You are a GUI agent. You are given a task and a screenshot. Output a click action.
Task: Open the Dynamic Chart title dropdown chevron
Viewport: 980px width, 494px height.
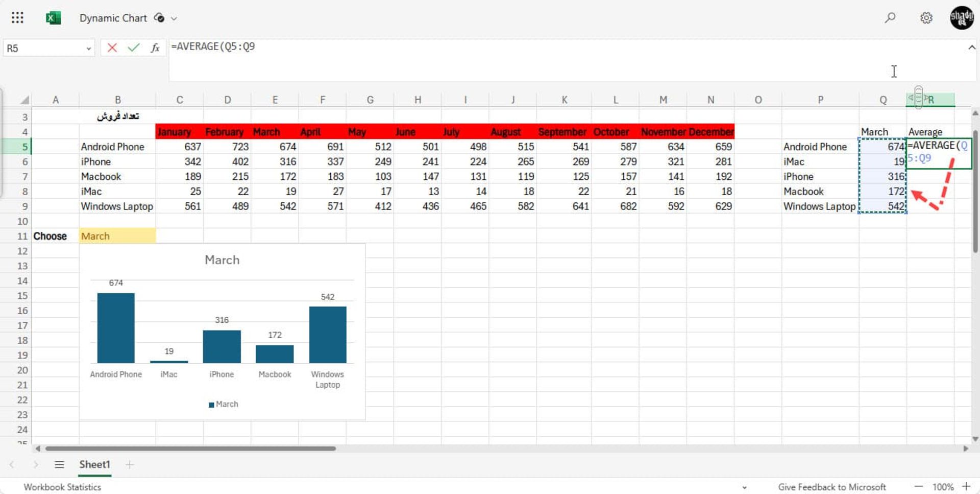coord(174,18)
